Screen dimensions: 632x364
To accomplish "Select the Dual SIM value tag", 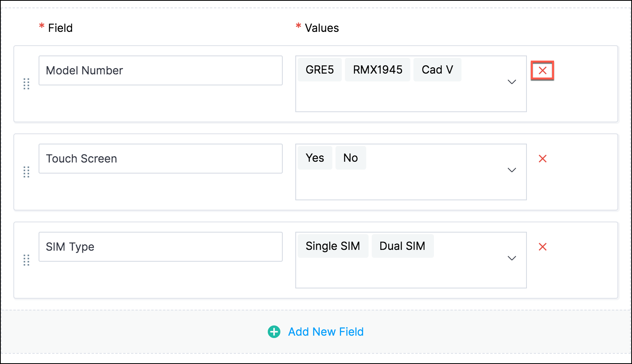I will tap(402, 246).
